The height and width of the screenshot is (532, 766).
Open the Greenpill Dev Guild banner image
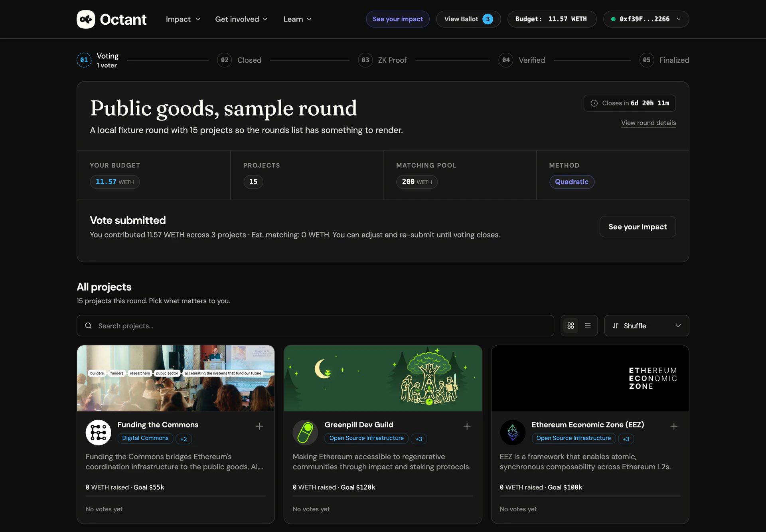coord(383,378)
